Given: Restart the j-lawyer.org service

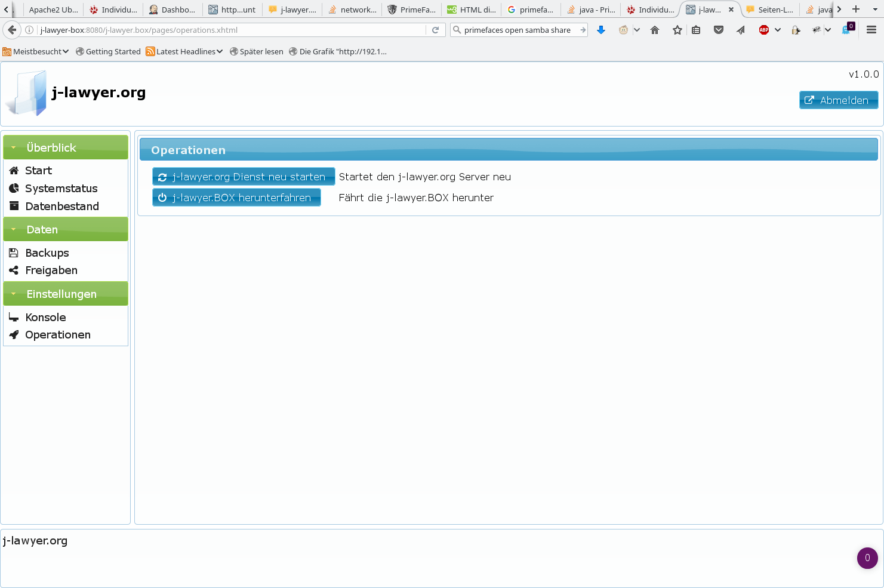Looking at the screenshot, I should point(244,177).
